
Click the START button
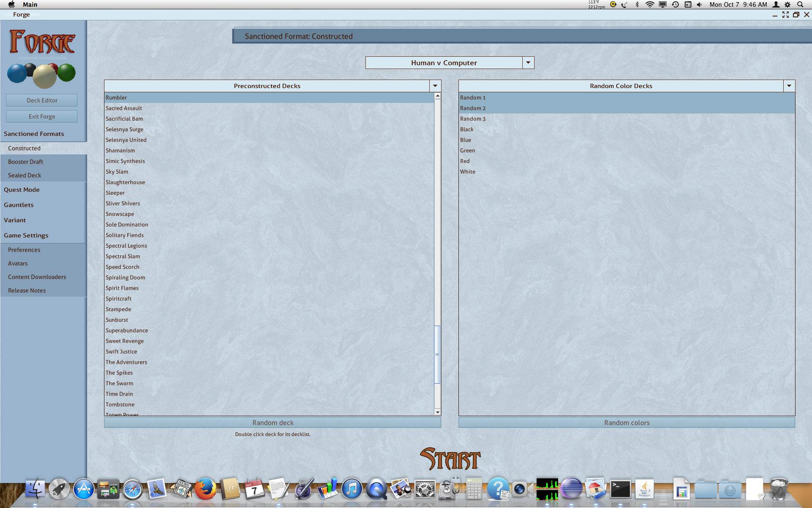(x=450, y=459)
